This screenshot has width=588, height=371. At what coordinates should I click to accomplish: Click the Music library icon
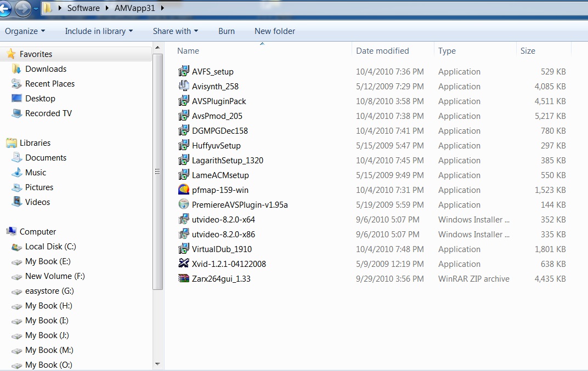pos(16,173)
